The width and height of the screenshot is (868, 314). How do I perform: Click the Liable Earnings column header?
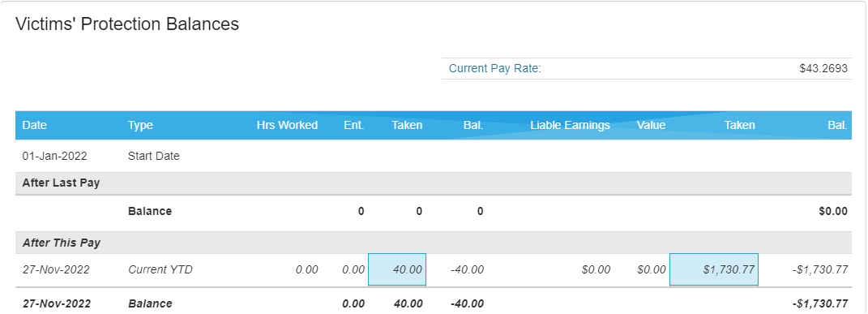pyautogui.click(x=570, y=125)
